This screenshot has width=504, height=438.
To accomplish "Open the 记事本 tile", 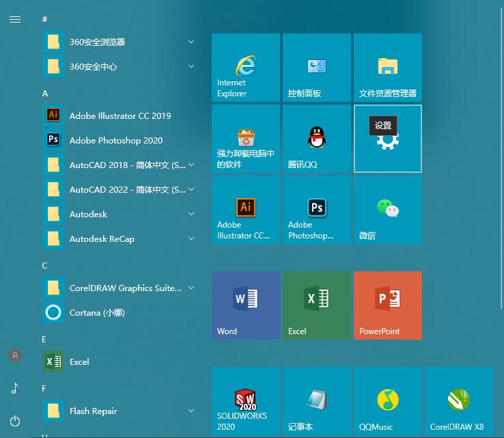I will tap(317, 401).
